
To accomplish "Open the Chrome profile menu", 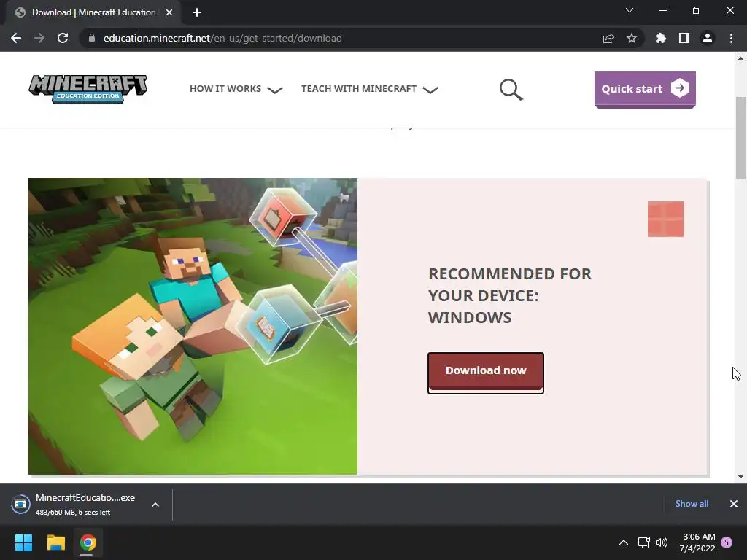I will [708, 38].
